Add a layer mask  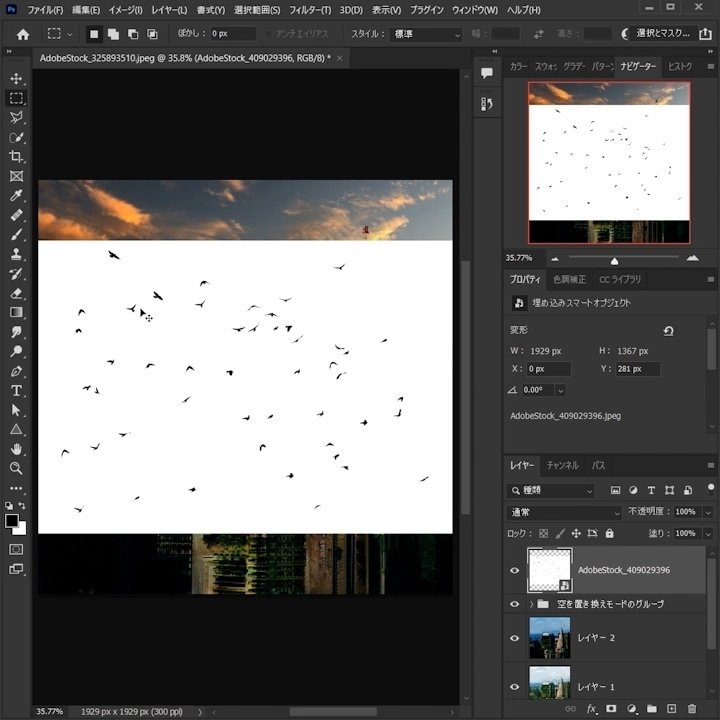pos(611,709)
